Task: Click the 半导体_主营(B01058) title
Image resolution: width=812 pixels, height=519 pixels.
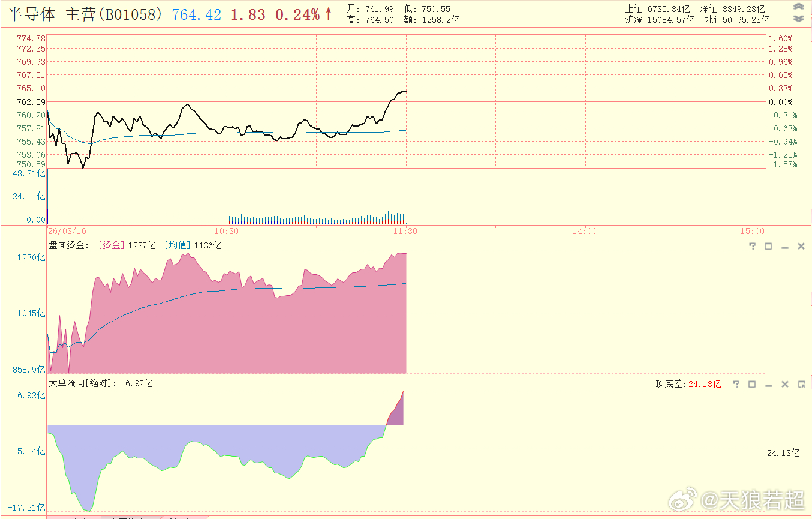Action: tap(85, 14)
